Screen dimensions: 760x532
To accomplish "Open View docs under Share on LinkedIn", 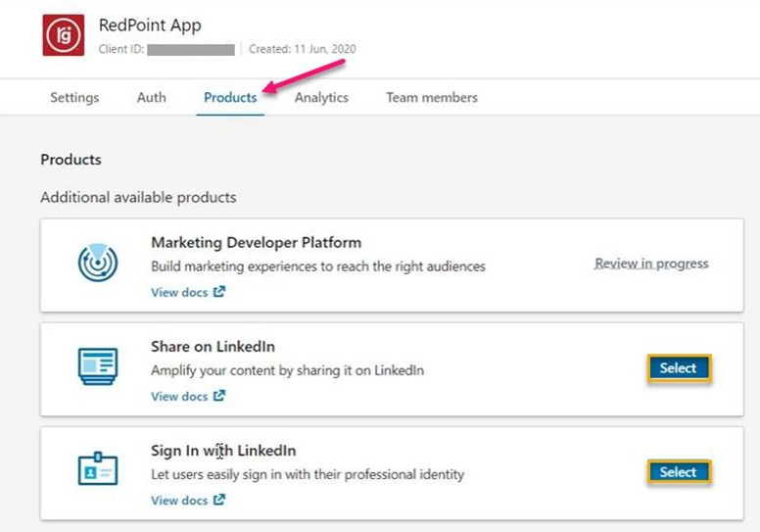I will (179, 396).
